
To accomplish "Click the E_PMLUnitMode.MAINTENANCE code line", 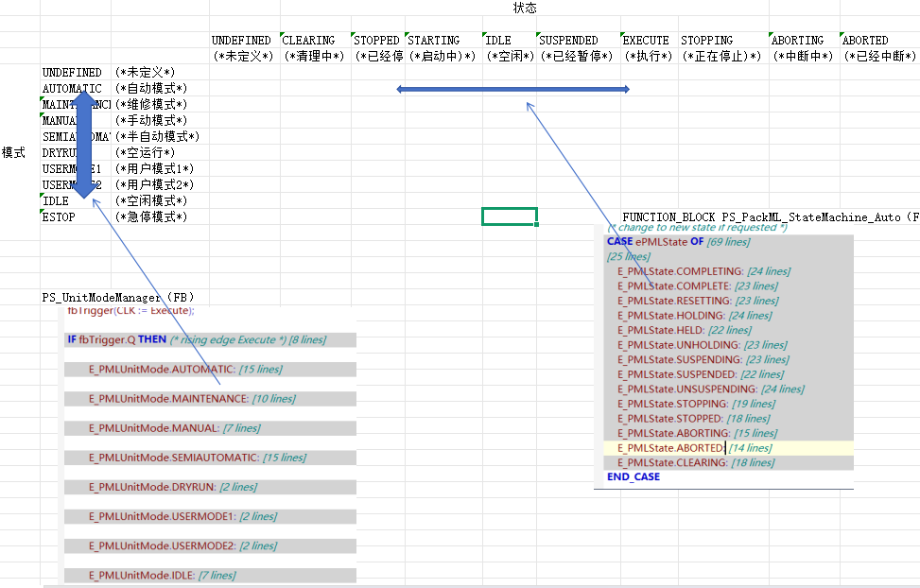I will tap(210, 398).
